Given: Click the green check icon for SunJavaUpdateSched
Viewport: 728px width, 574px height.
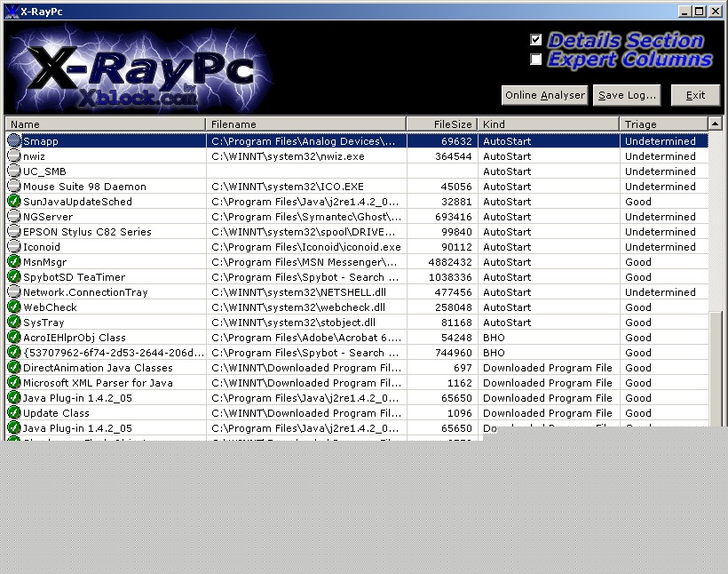Looking at the screenshot, I should (14, 201).
